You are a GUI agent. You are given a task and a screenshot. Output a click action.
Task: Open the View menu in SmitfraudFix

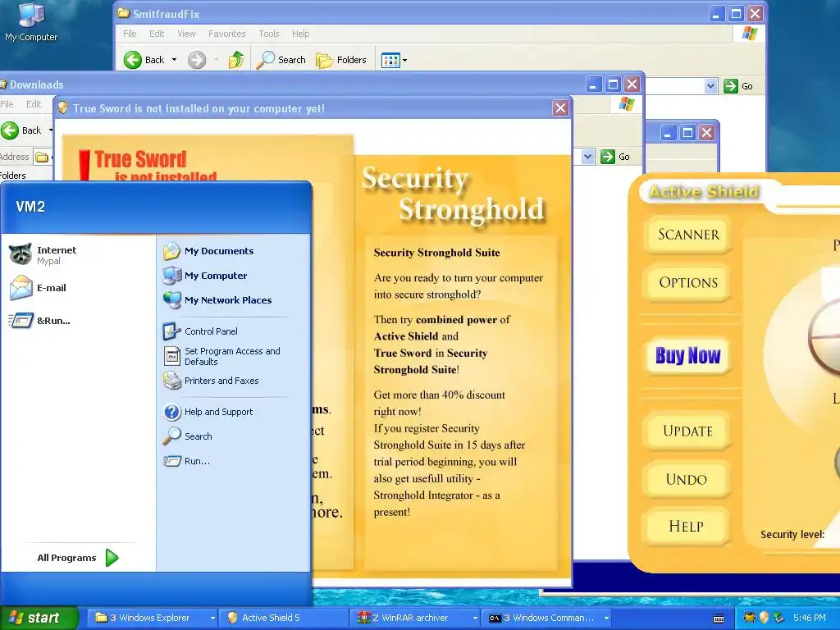(x=186, y=33)
